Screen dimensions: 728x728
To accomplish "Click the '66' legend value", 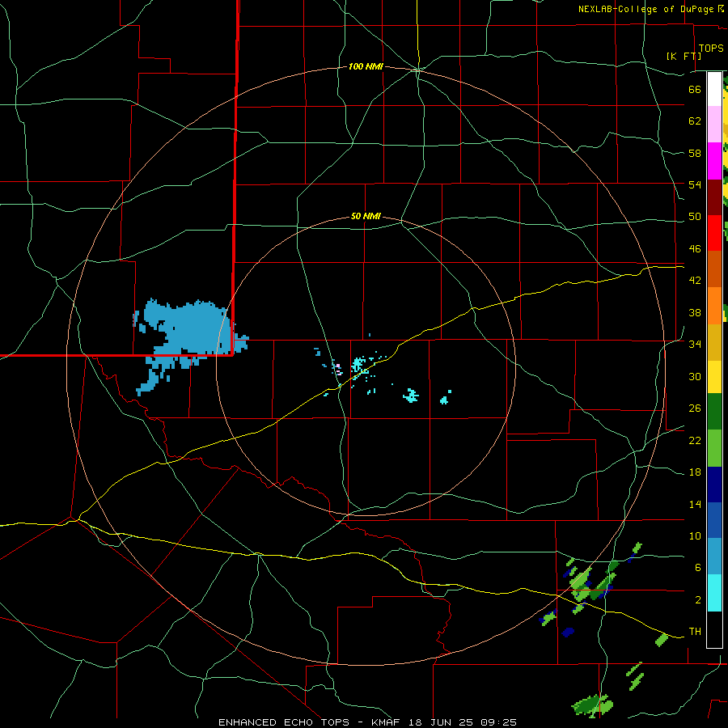I will pyautogui.click(x=695, y=89).
